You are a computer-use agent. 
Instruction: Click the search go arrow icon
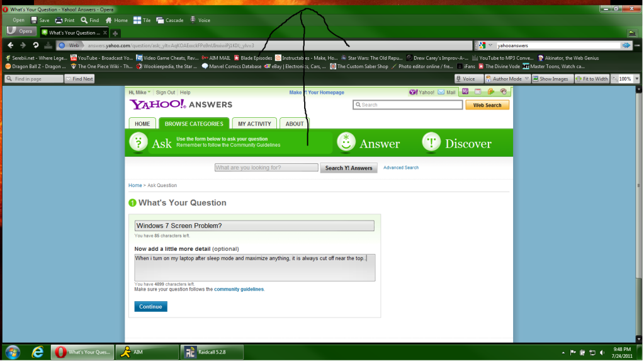(x=626, y=45)
